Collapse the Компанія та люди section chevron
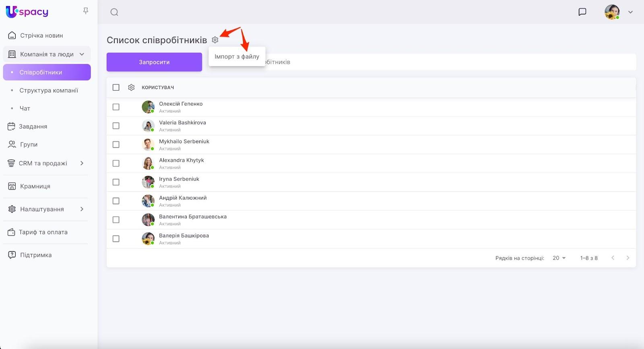This screenshot has width=644, height=349. click(x=82, y=54)
